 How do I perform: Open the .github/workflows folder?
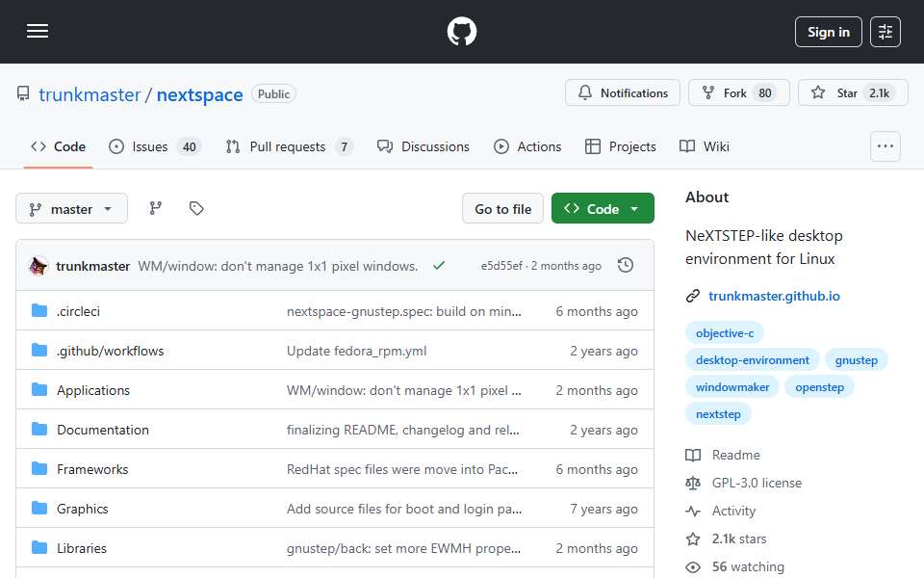coord(110,351)
